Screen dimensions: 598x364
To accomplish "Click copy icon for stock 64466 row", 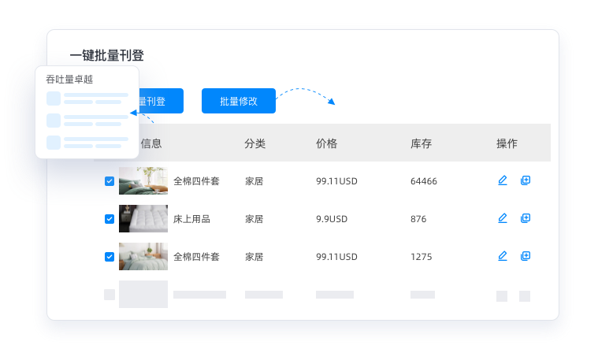I will click(x=526, y=180).
